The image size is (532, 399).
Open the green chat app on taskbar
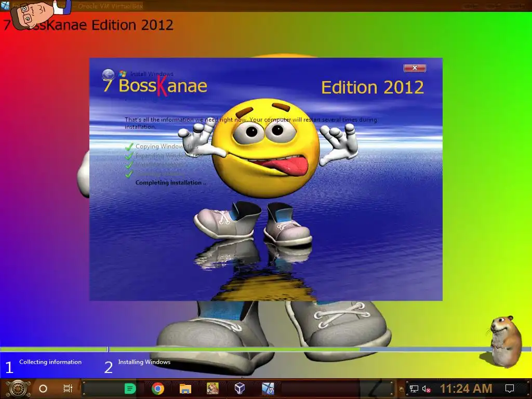pos(130,389)
